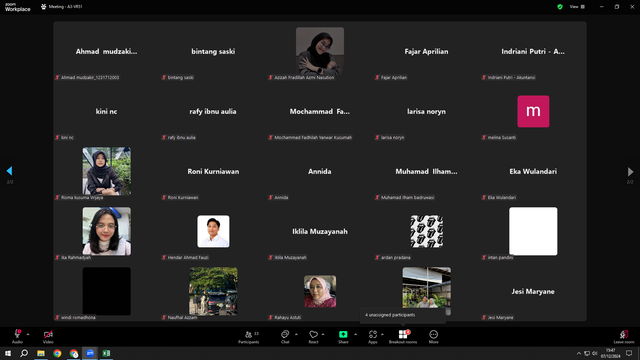Go to next gallery page arrow
Viewport: 640px width, 360px height.
click(630, 171)
